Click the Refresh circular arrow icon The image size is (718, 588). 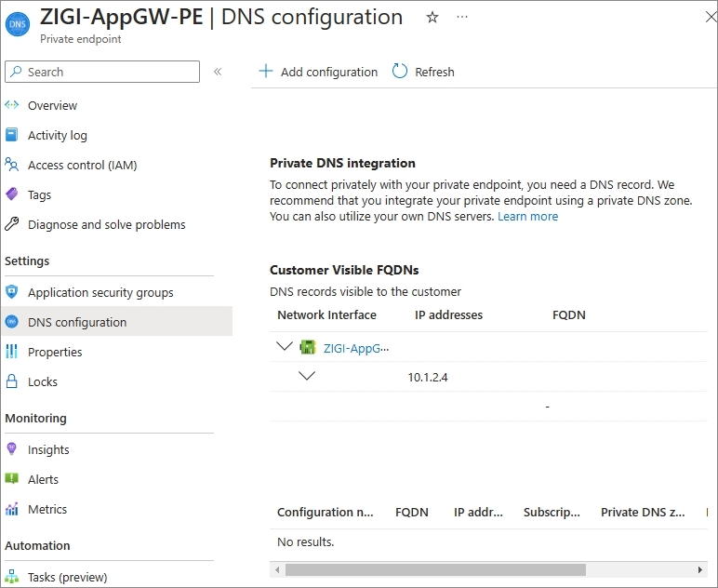pos(399,71)
